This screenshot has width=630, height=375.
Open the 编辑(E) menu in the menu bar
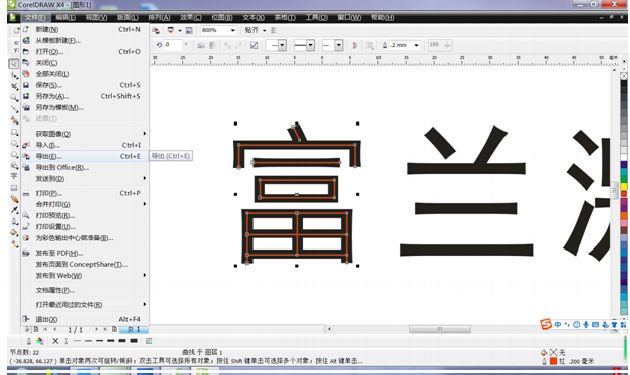[65, 17]
